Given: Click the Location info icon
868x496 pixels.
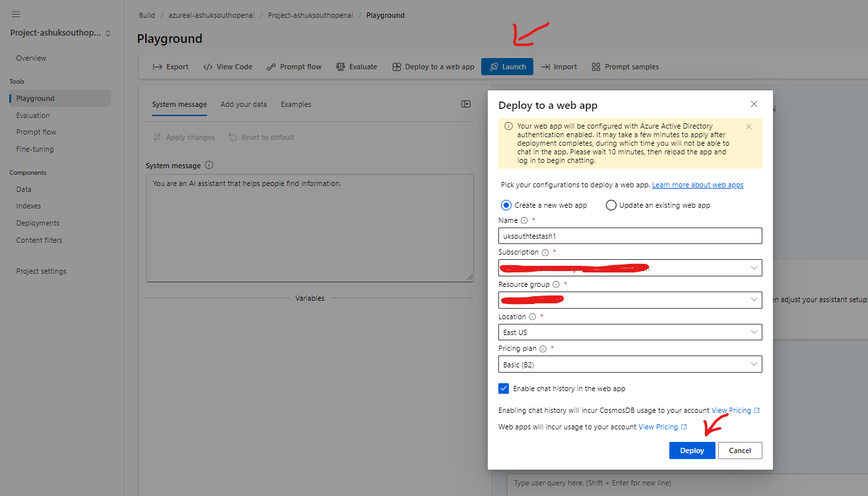Looking at the screenshot, I should [x=533, y=317].
